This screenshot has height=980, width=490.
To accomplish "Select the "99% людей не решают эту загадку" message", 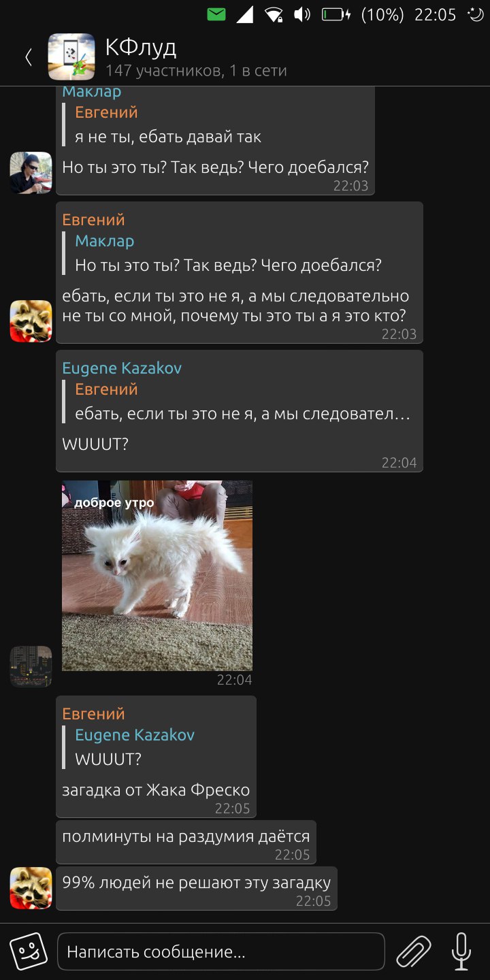I will click(197, 888).
